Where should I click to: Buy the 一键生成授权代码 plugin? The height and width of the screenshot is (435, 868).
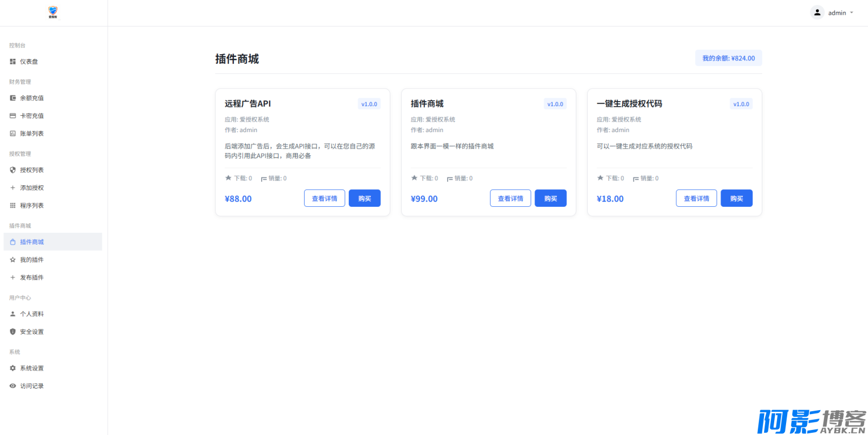736,198
